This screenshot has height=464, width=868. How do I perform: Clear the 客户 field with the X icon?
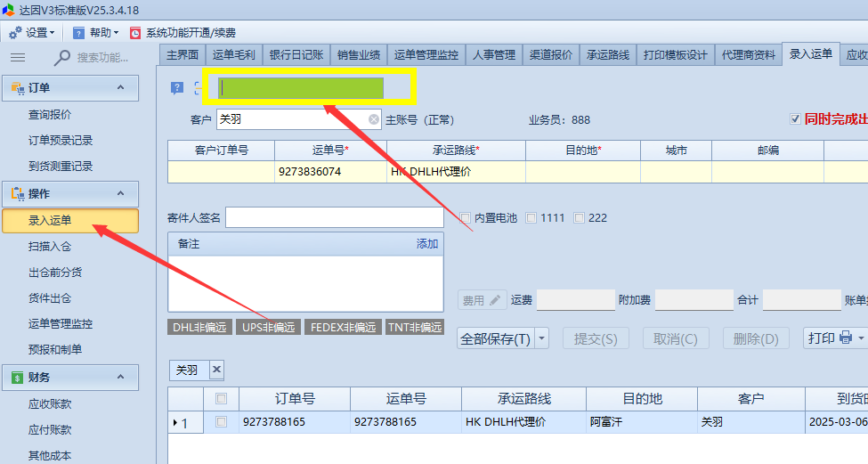click(x=374, y=119)
